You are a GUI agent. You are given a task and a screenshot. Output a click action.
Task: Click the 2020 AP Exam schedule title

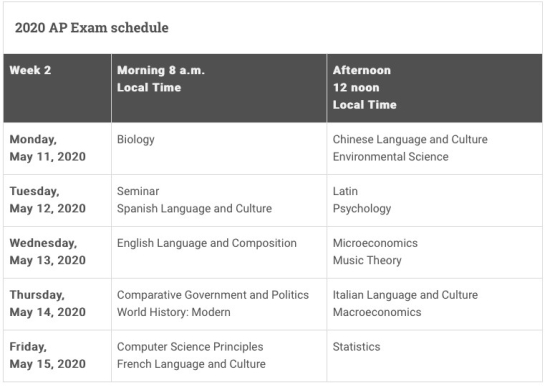coord(92,28)
